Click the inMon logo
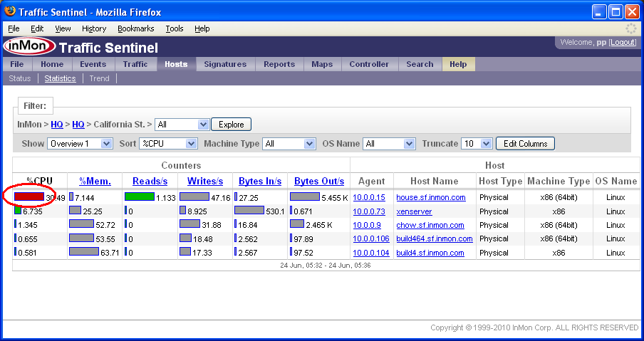The image size is (644, 341). [x=30, y=46]
